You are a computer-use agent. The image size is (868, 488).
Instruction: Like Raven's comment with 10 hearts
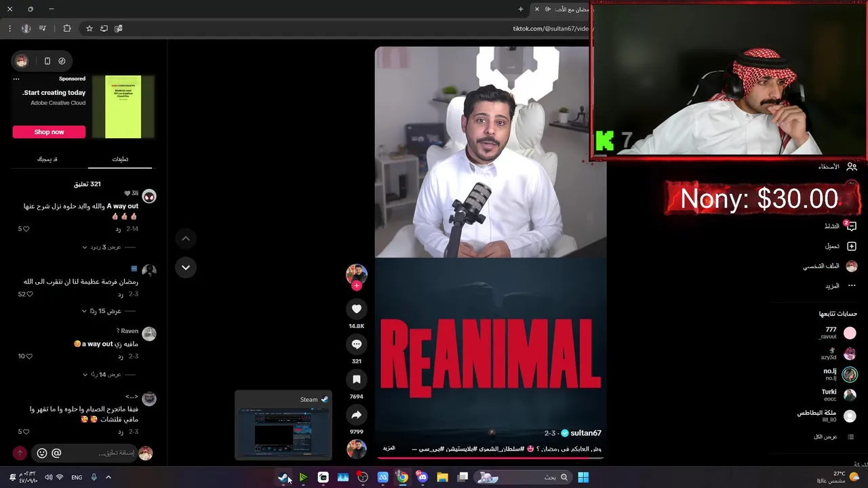click(x=29, y=356)
